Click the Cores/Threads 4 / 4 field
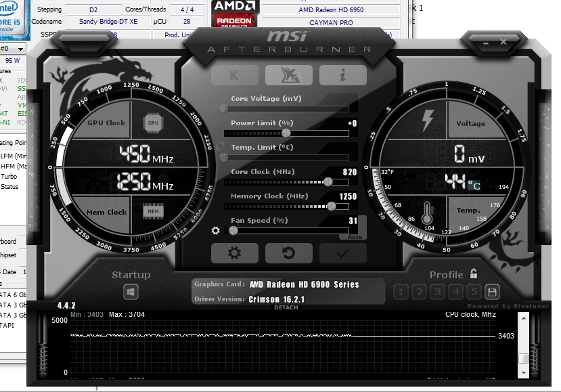 (x=187, y=9)
